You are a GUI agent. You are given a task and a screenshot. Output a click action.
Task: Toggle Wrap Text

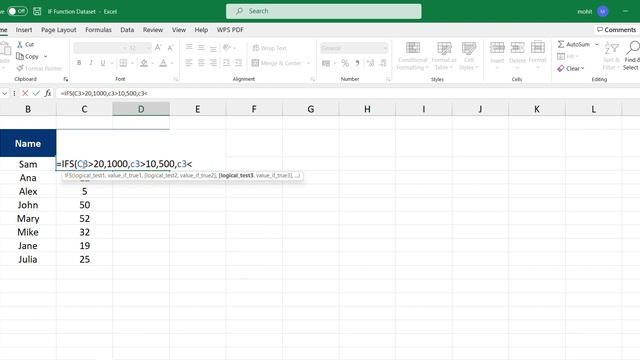tap(269, 48)
